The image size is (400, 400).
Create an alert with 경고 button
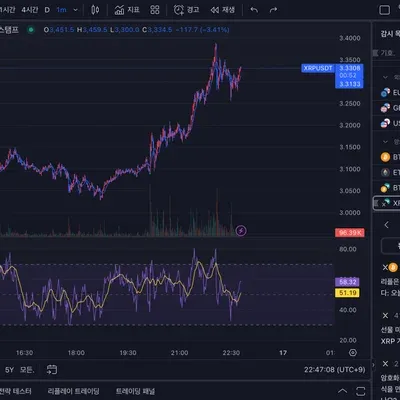pos(186,10)
